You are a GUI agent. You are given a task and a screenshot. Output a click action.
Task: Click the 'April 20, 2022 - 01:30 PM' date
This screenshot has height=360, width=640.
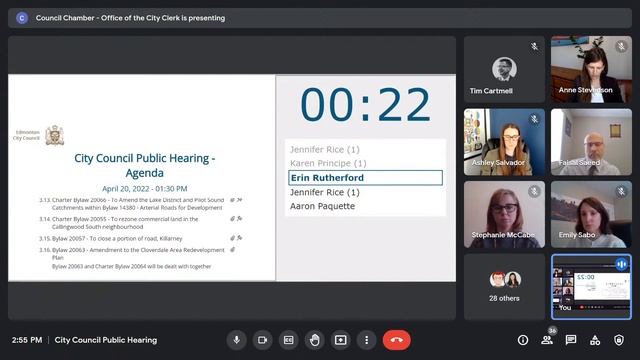pos(144,189)
